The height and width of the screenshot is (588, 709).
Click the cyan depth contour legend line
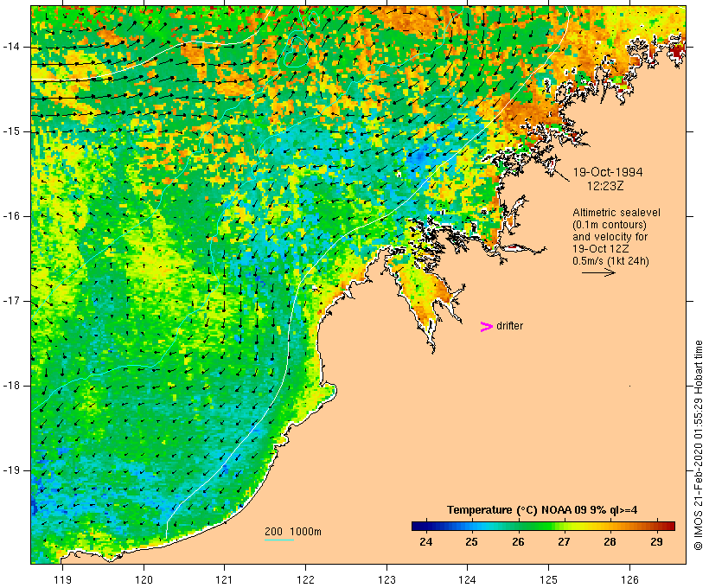279,540
